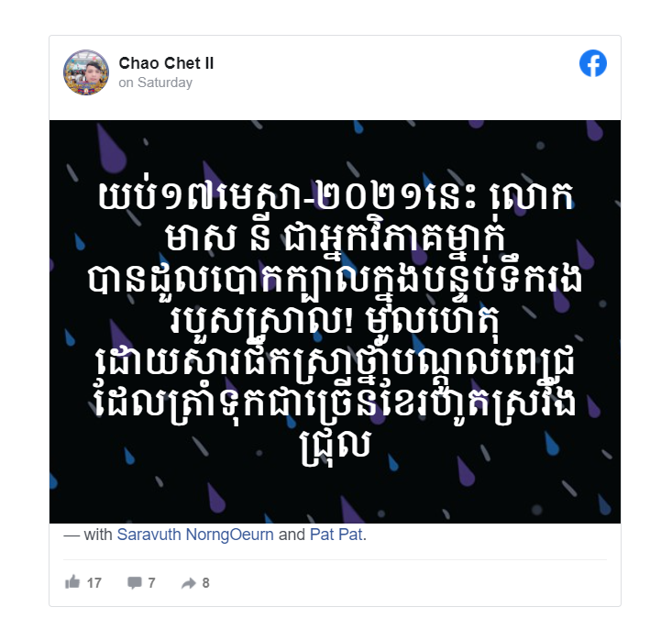Click the share arrow icon

click(189, 583)
